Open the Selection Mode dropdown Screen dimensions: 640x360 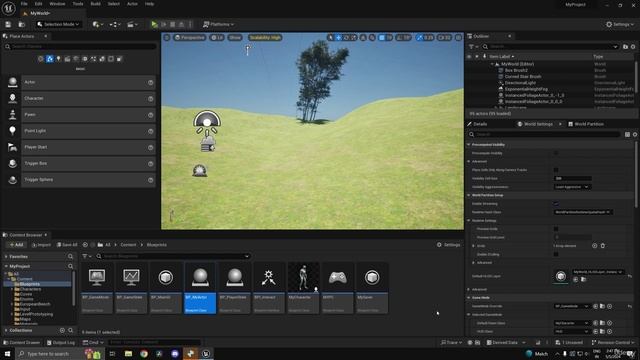click(x=58, y=24)
